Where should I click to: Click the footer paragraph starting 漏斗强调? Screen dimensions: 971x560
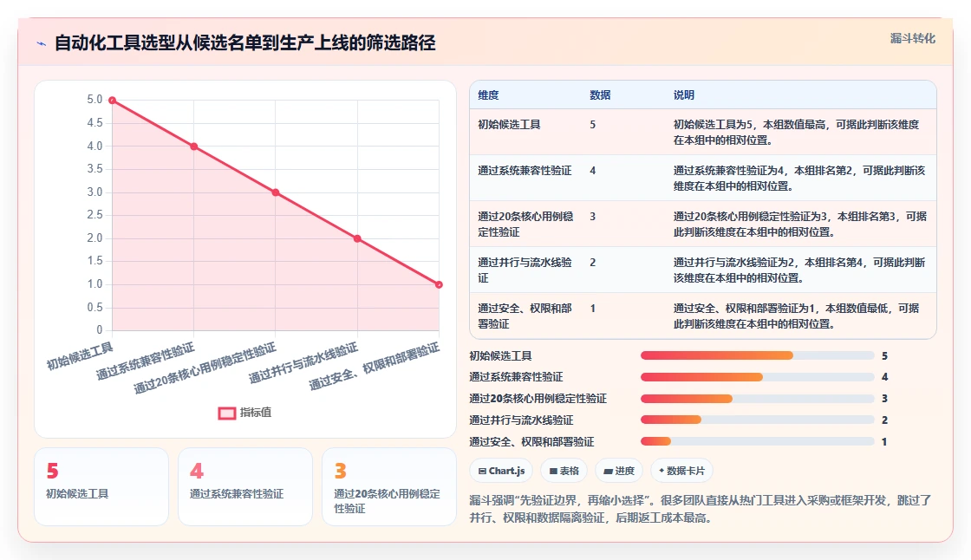[x=701, y=509]
